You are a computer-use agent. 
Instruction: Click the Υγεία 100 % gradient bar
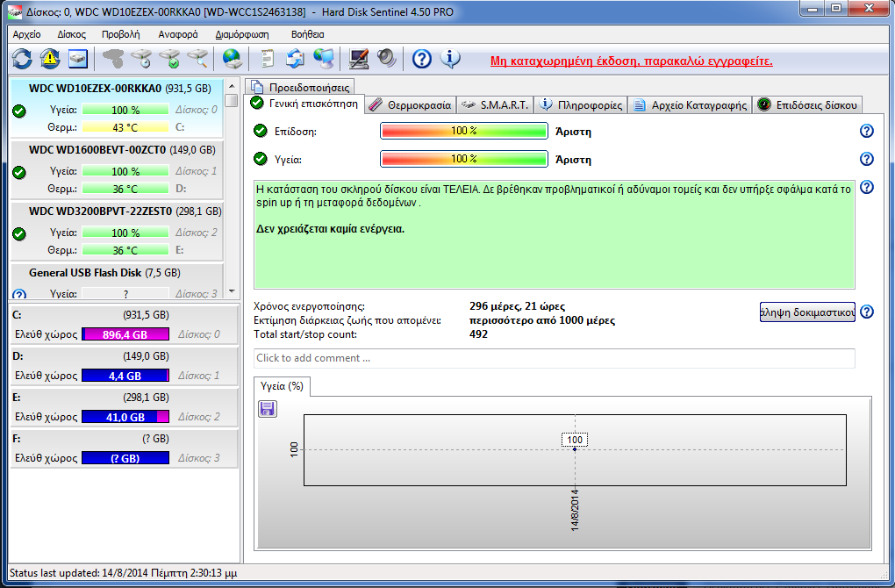463,159
